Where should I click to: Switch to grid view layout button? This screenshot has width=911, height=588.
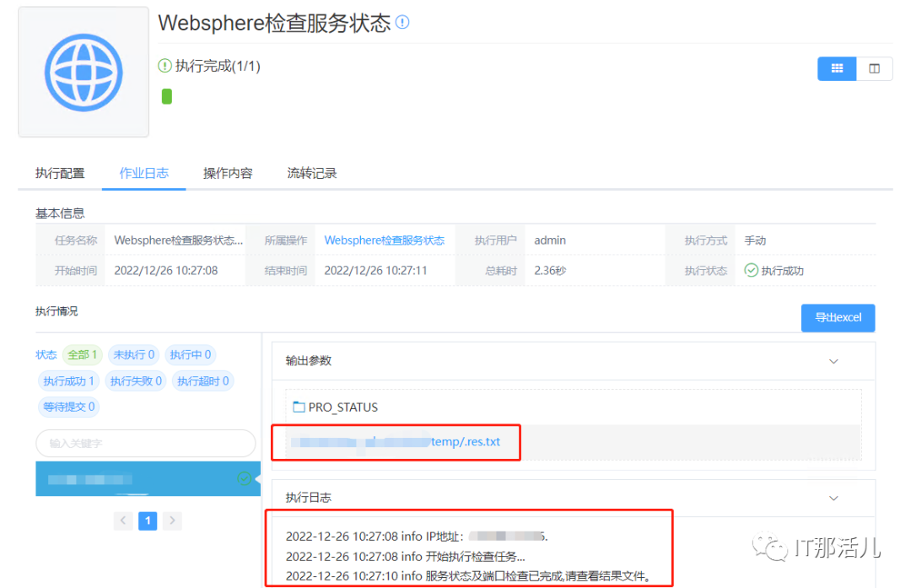point(837,68)
